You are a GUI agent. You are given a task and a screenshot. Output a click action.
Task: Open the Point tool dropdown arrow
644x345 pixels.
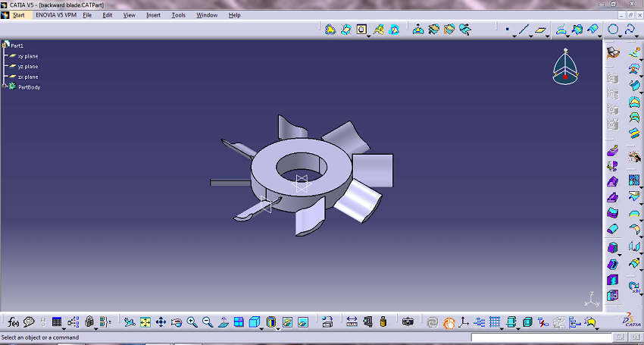514,36
